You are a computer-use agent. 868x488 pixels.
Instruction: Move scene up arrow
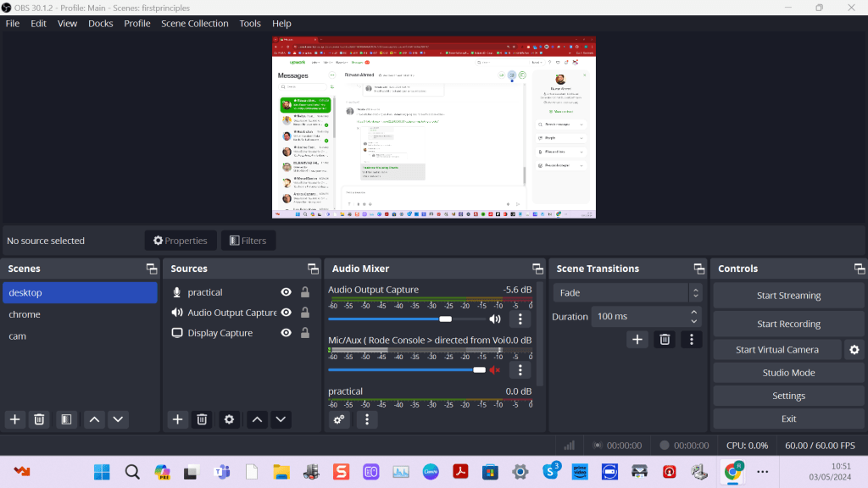click(x=95, y=419)
